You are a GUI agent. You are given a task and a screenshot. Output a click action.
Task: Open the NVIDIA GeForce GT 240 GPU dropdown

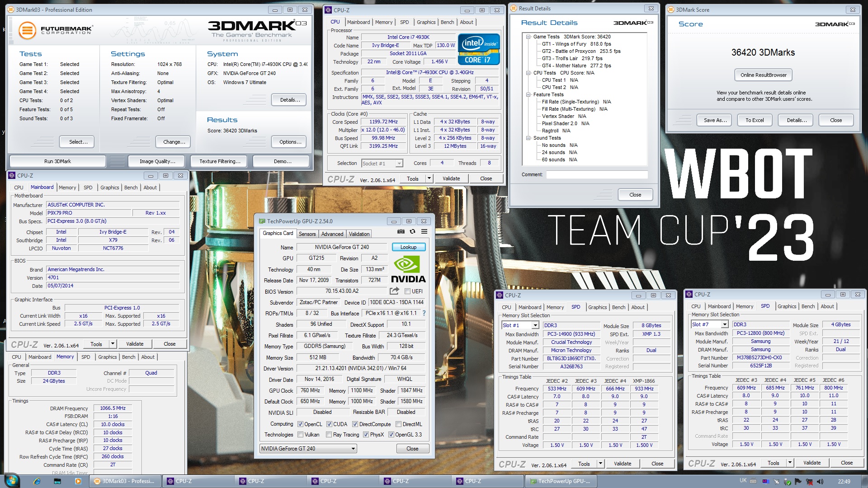point(308,449)
